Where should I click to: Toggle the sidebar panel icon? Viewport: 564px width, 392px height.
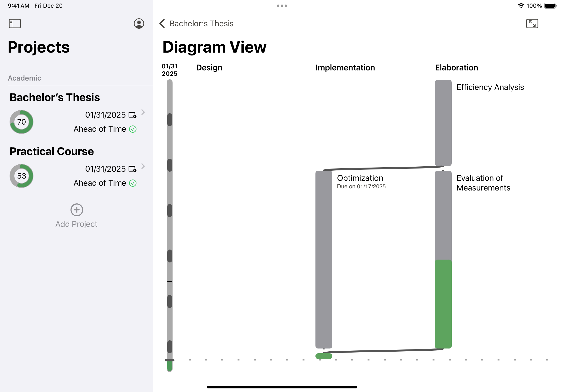(x=15, y=24)
